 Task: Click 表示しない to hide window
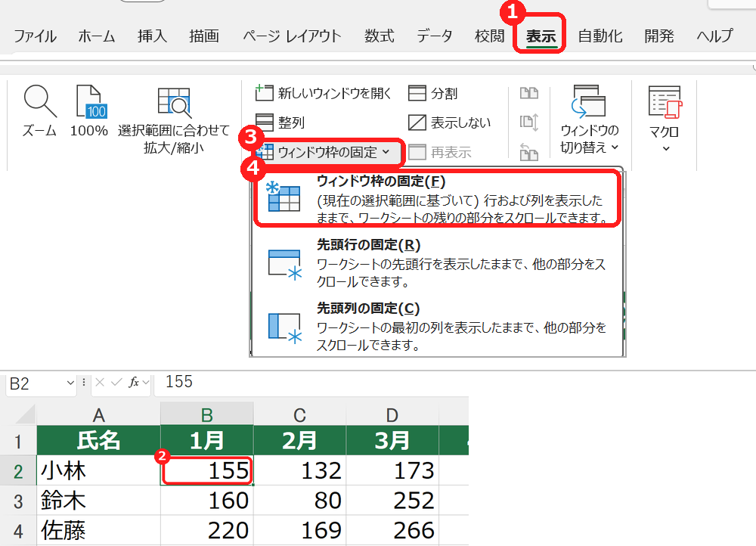point(449,123)
